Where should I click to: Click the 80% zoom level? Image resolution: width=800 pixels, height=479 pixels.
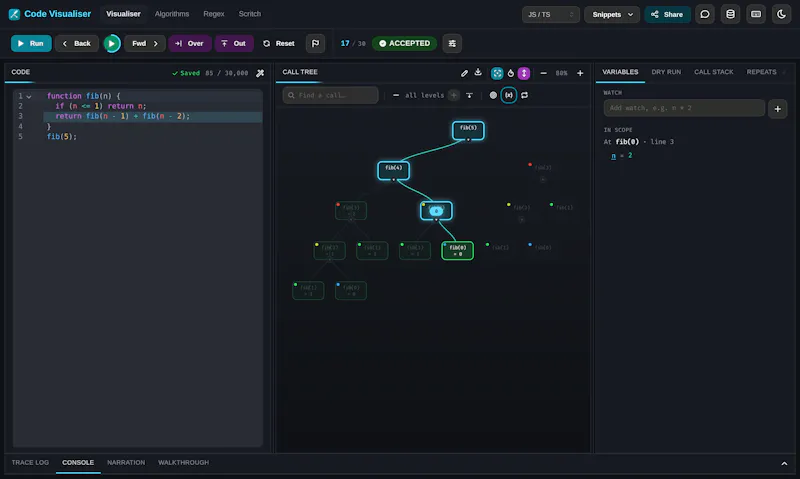pos(562,73)
